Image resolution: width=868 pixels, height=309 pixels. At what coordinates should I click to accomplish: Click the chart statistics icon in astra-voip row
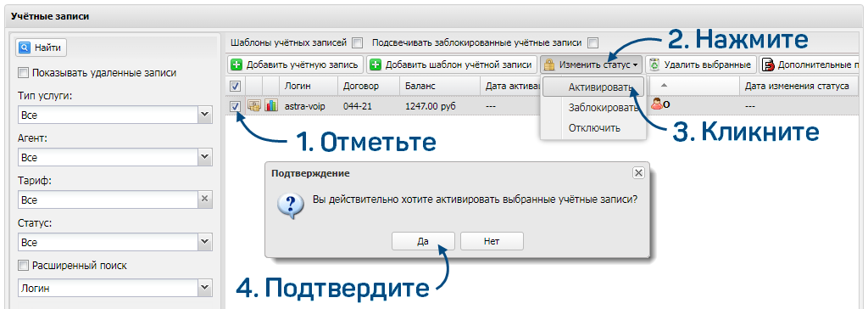[270, 105]
